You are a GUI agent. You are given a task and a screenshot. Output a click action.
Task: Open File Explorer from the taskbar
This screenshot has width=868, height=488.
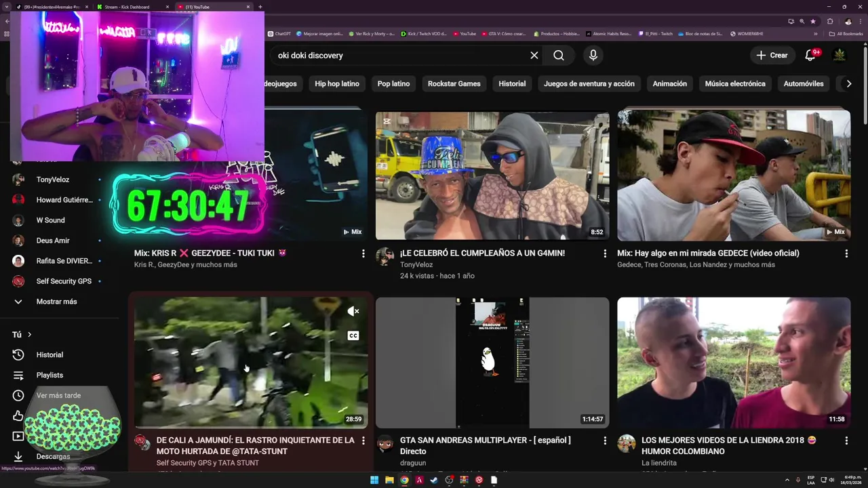[389, 480]
